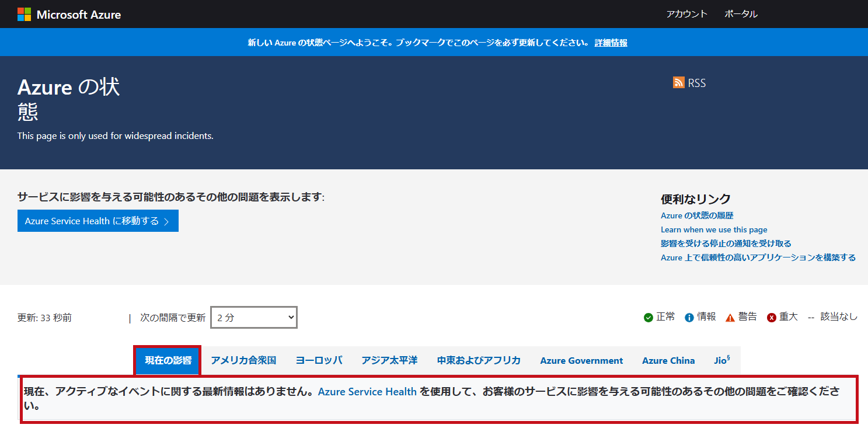The image size is (868, 428).
Task: Click Azure Service Health に移動する button
Action: (98, 221)
